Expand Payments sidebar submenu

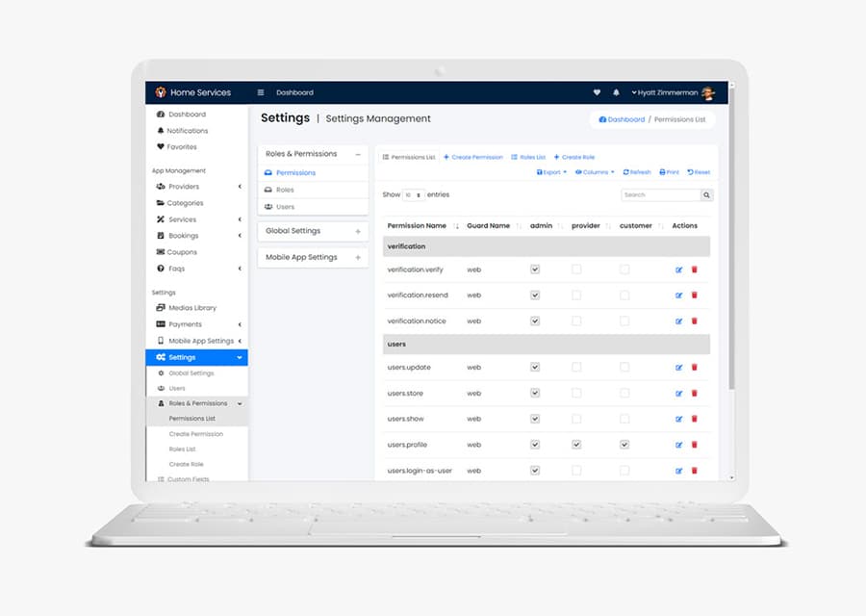tap(240, 324)
